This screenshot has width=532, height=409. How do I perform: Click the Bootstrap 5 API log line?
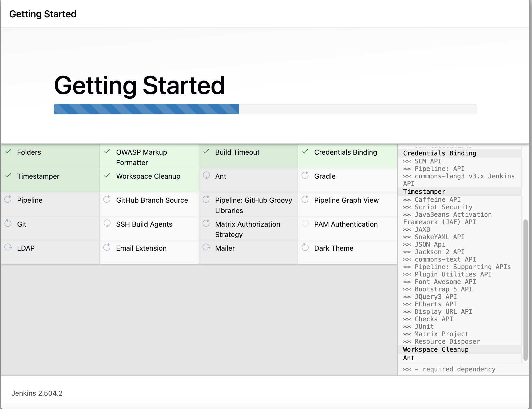[438, 289]
